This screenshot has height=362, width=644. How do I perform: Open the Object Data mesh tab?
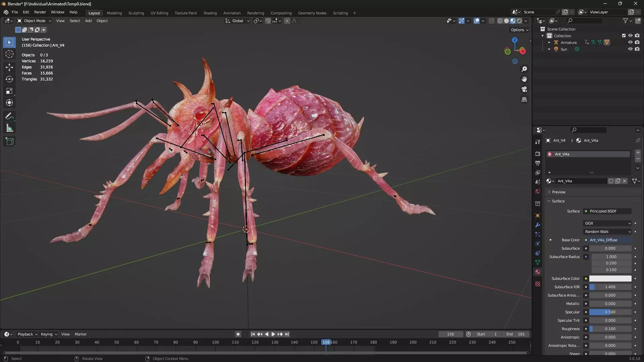(x=538, y=262)
